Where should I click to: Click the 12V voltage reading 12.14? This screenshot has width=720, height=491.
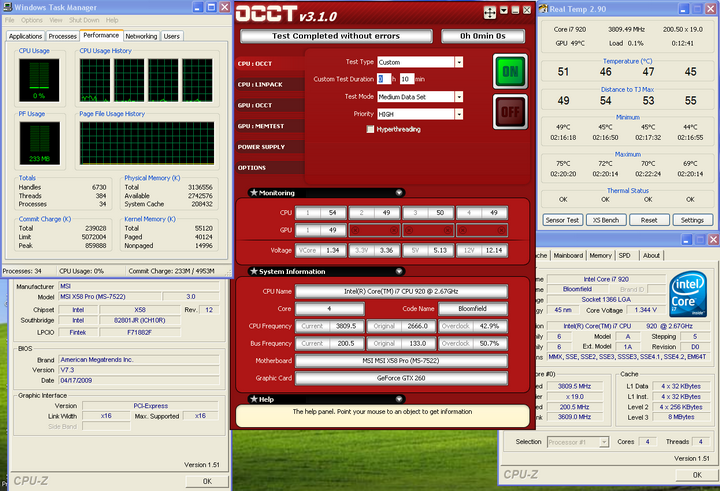(x=482, y=250)
